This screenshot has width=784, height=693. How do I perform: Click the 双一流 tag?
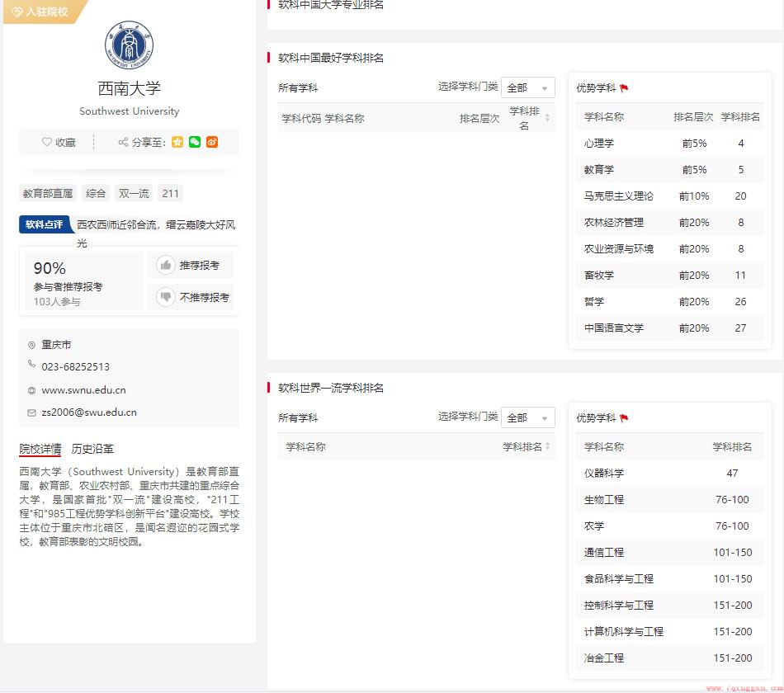(134, 194)
